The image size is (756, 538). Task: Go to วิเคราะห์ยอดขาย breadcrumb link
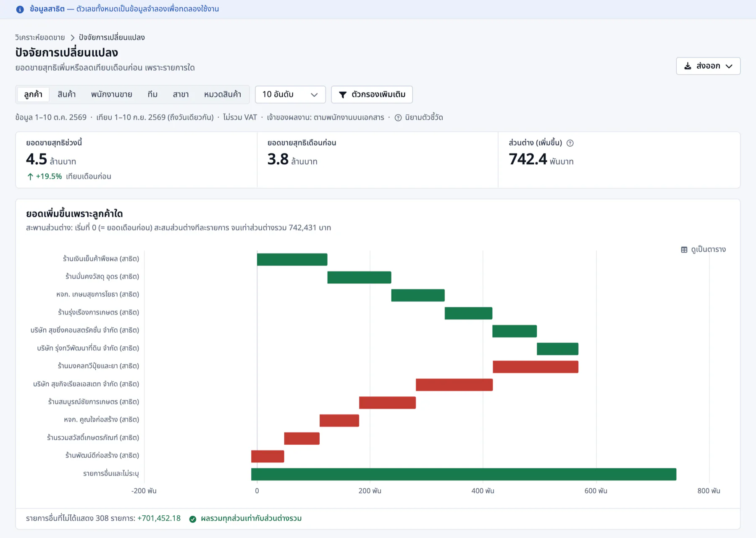40,37
